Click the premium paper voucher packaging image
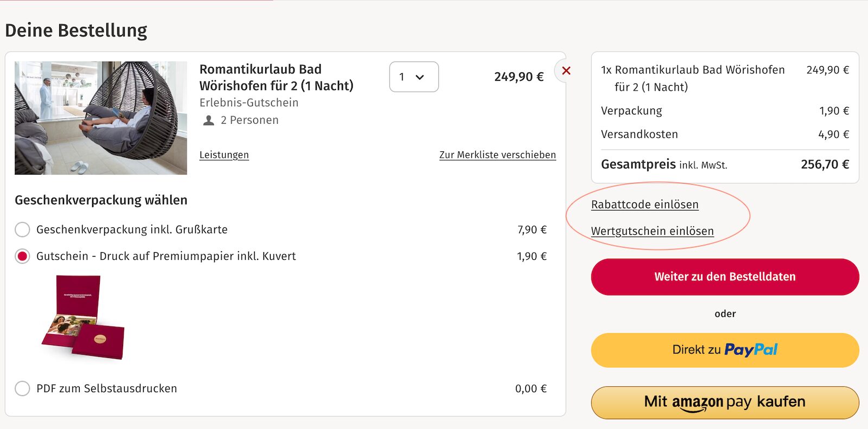Viewport: 868px width, 429px height. [84, 317]
